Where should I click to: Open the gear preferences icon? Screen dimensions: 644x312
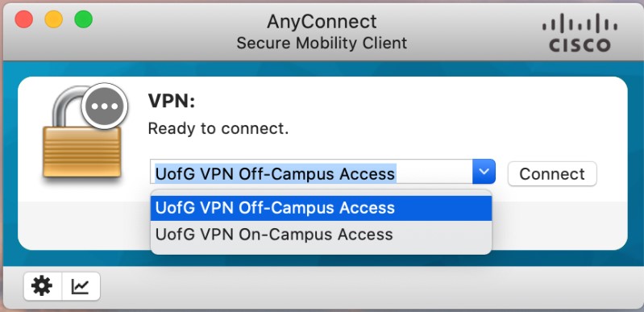[42, 286]
